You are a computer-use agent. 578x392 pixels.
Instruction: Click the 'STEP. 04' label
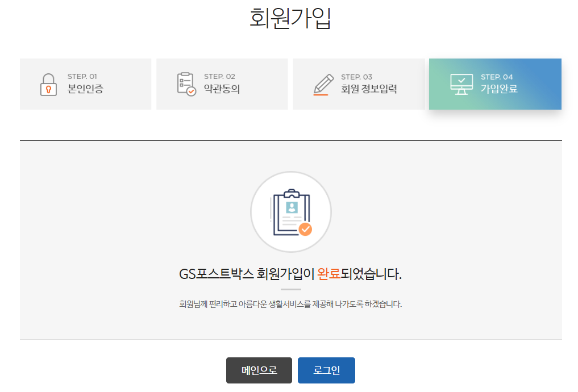(497, 77)
